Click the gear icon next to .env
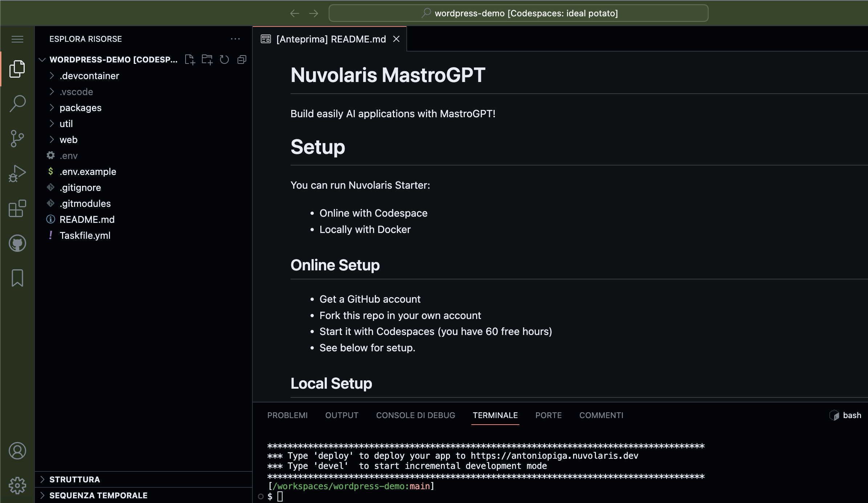The image size is (868, 503). pyautogui.click(x=50, y=155)
